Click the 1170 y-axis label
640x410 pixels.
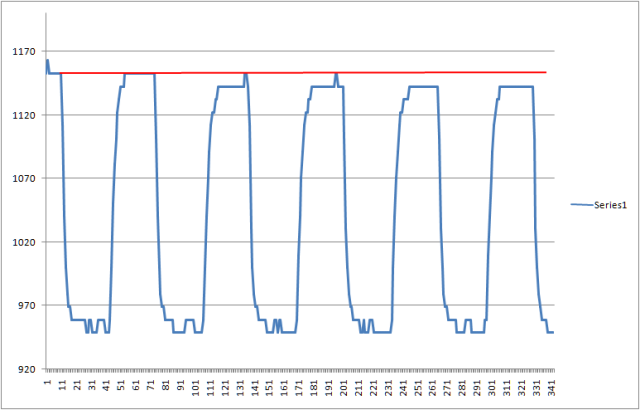pyautogui.click(x=22, y=52)
